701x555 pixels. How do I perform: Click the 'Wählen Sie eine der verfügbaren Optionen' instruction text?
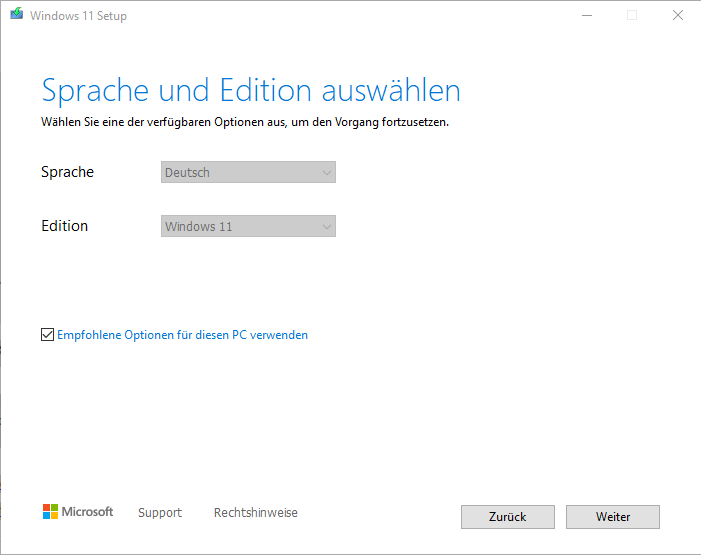pos(245,122)
